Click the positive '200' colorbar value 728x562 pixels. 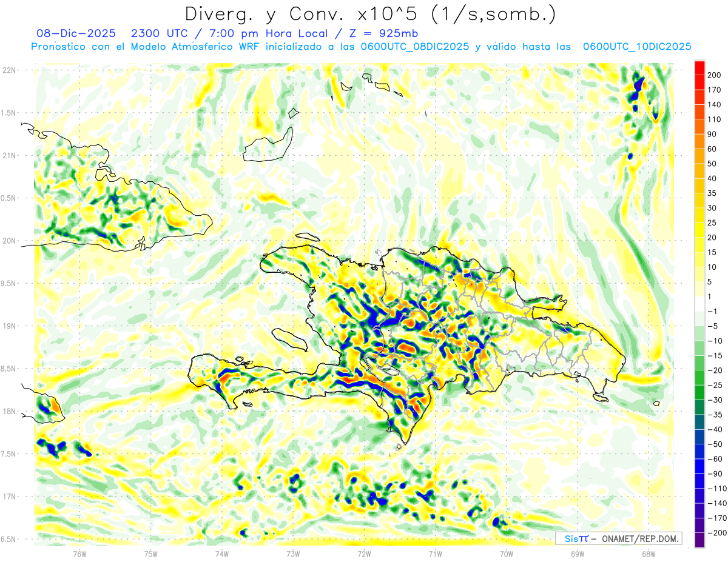(715, 75)
